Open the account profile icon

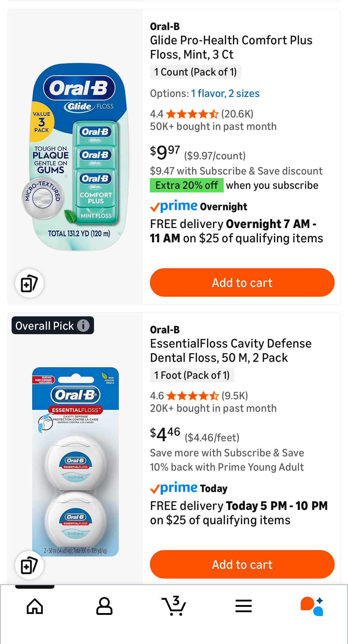coord(104,606)
